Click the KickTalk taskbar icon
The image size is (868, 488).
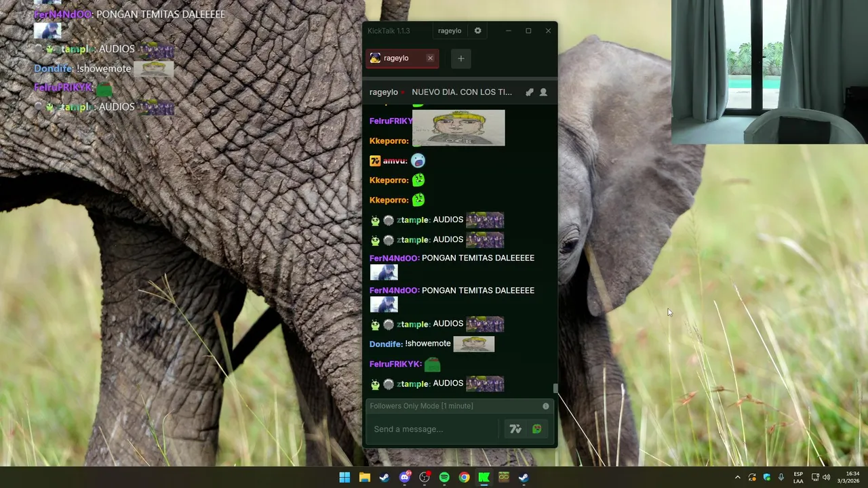[484, 477]
